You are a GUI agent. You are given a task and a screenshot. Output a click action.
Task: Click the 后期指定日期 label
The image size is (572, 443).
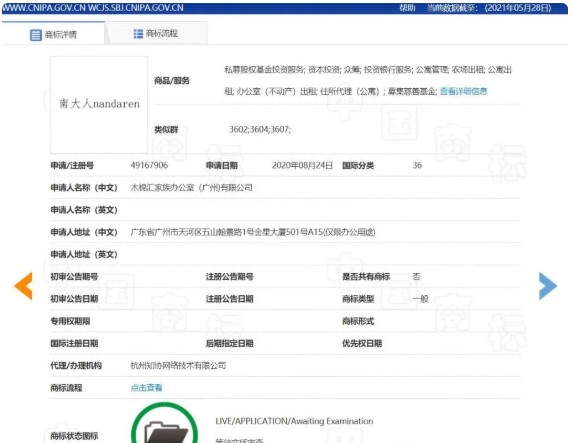point(229,343)
